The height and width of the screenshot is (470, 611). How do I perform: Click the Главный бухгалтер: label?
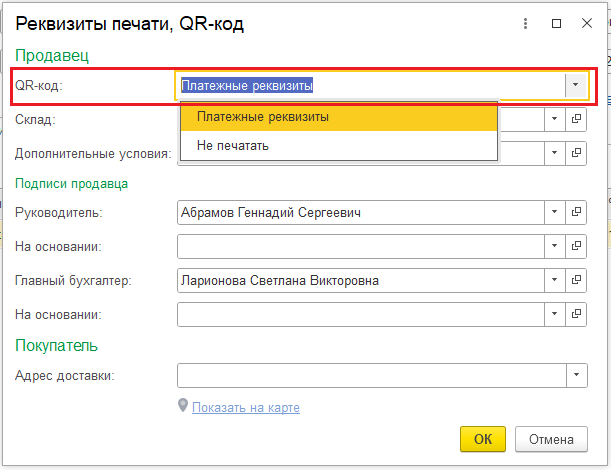click(73, 280)
